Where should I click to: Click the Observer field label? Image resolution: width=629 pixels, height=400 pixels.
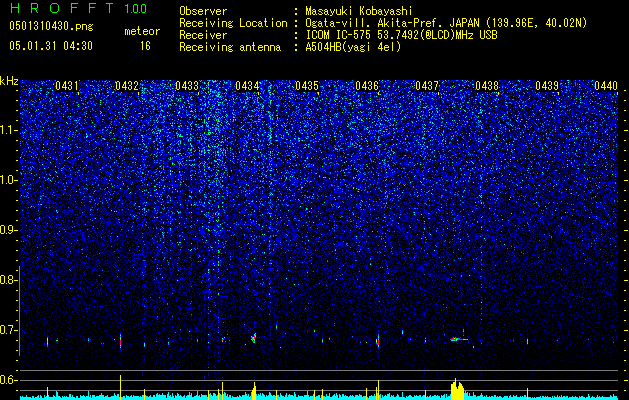click(x=203, y=11)
